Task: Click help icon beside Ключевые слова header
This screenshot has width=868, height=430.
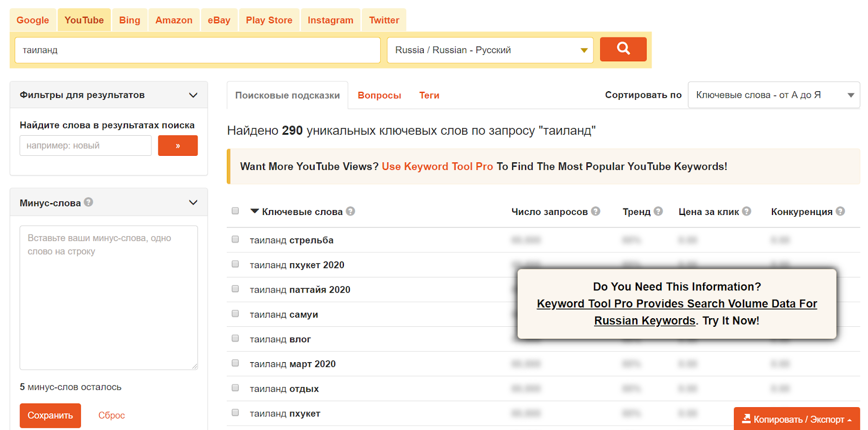Action: tap(350, 211)
